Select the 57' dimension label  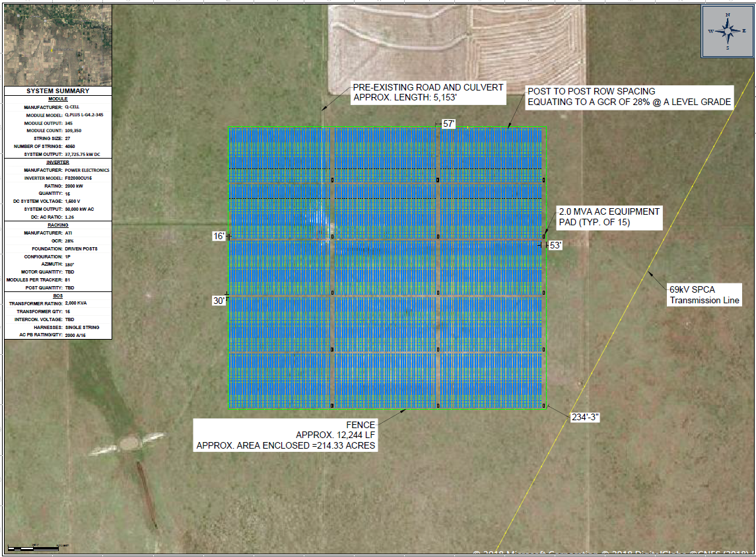pos(449,124)
